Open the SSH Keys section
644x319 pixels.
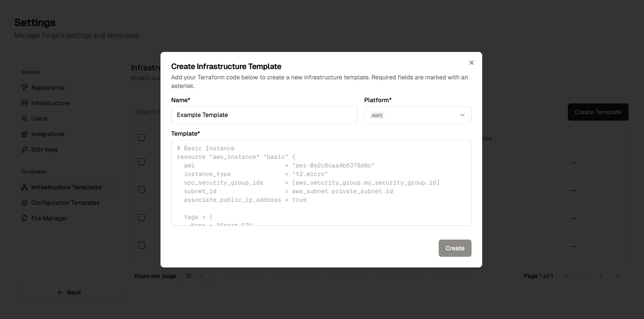69,149
